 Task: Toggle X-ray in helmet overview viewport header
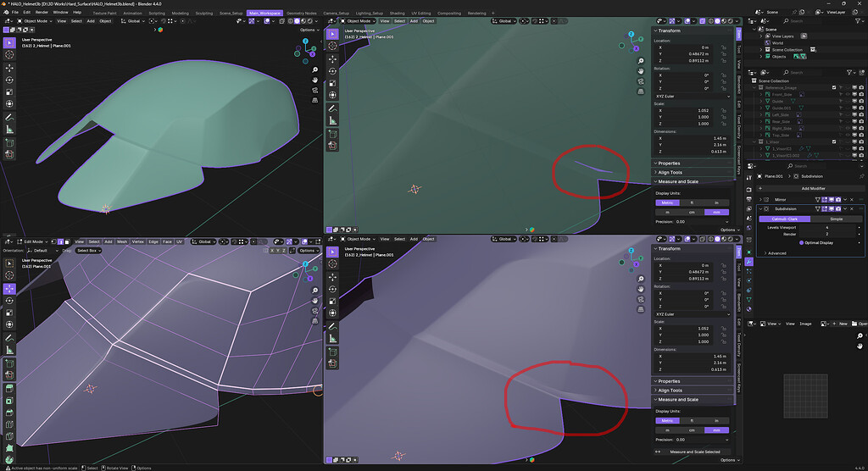[281, 21]
